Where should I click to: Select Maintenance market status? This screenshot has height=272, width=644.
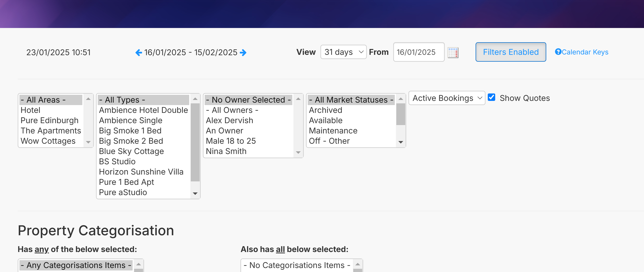pyautogui.click(x=333, y=131)
